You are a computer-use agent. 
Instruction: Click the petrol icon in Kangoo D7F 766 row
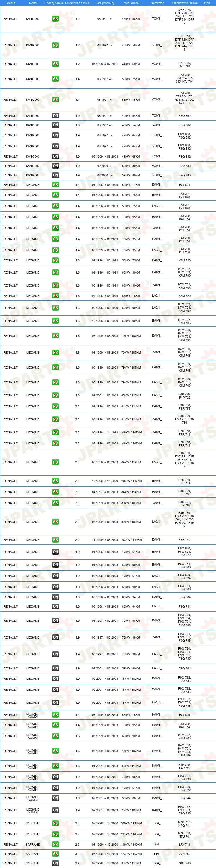point(56,64)
